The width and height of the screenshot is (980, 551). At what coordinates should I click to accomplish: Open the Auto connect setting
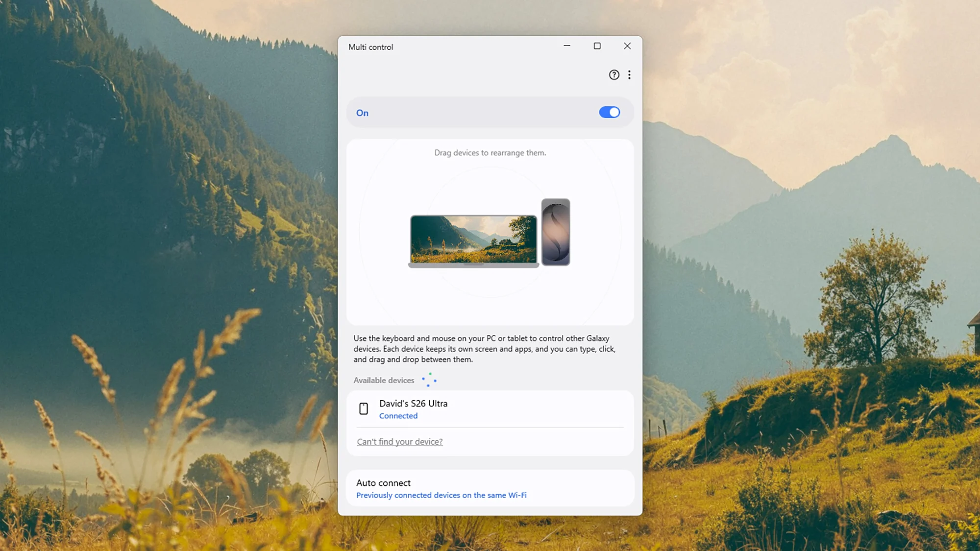pyautogui.click(x=383, y=483)
